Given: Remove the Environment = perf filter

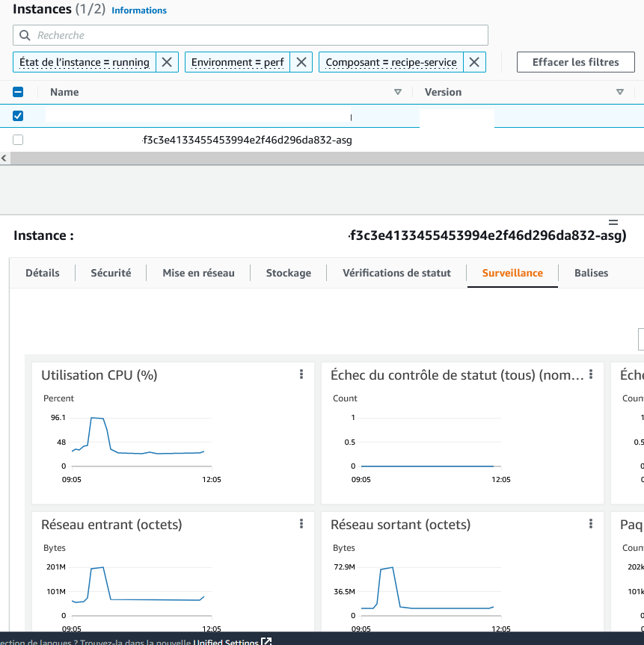Looking at the screenshot, I should (301, 62).
